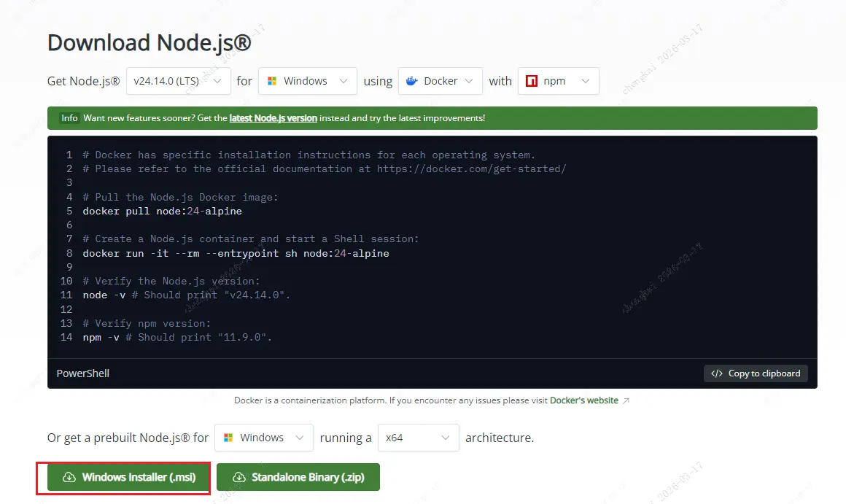Click the external link arrow after Docker's website
846x504 pixels.
tap(626, 400)
